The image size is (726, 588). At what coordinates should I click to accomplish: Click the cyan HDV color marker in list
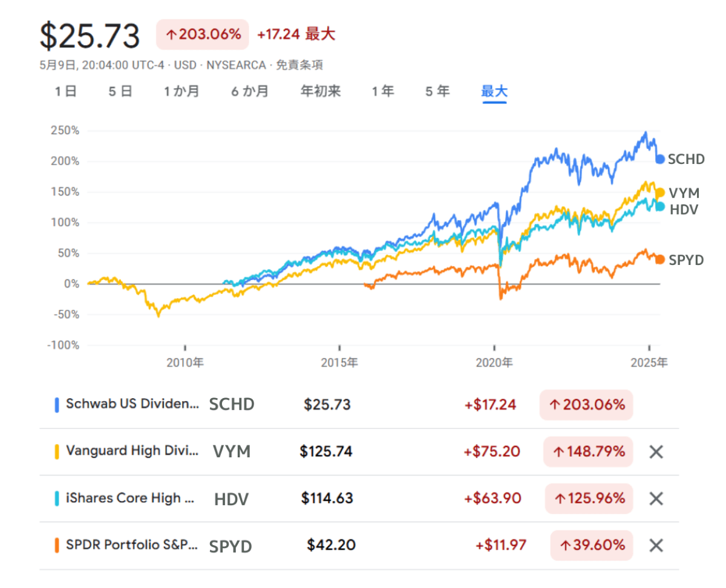click(57, 498)
